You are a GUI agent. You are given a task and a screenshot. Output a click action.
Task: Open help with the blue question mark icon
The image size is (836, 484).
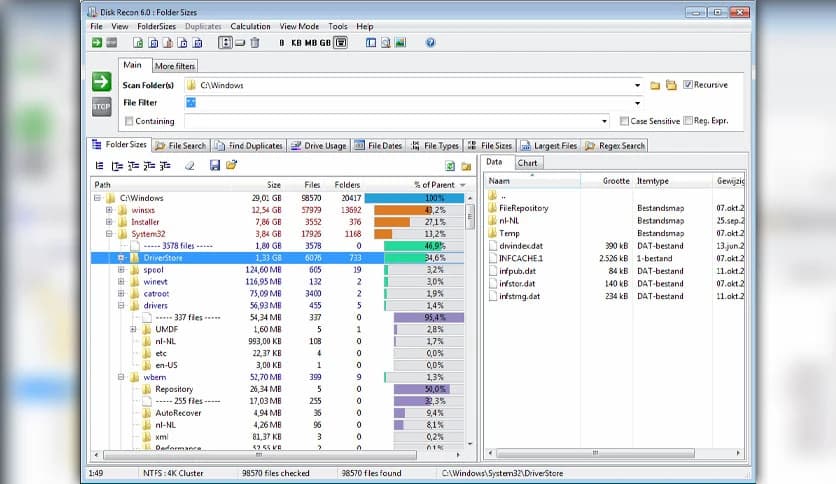point(430,43)
